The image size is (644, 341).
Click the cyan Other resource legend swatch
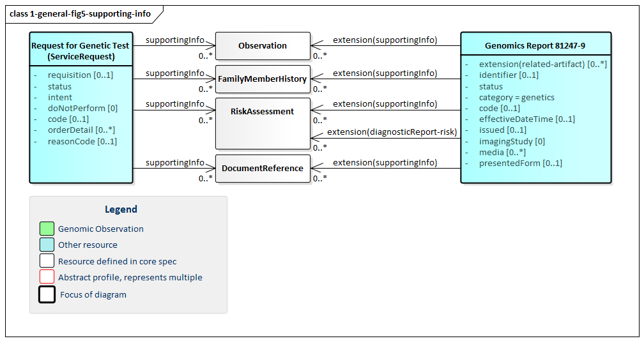point(47,245)
